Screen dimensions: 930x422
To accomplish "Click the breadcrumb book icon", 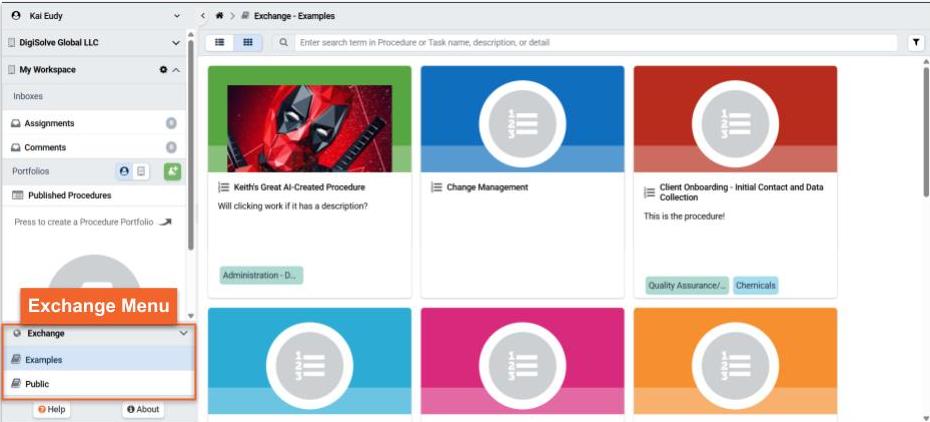I will [x=246, y=16].
